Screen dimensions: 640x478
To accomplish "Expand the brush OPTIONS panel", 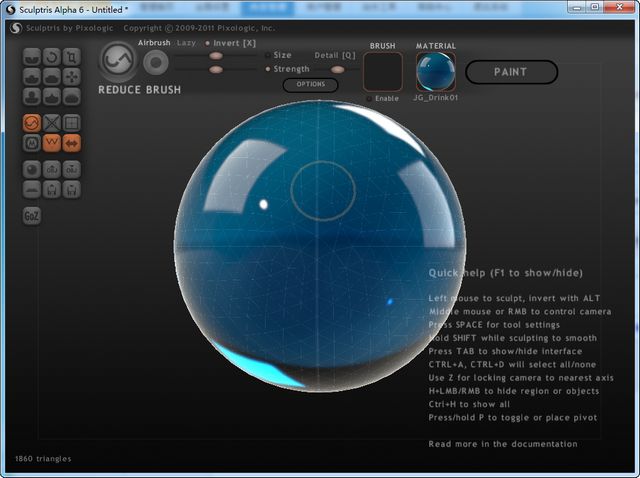I will point(310,85).
